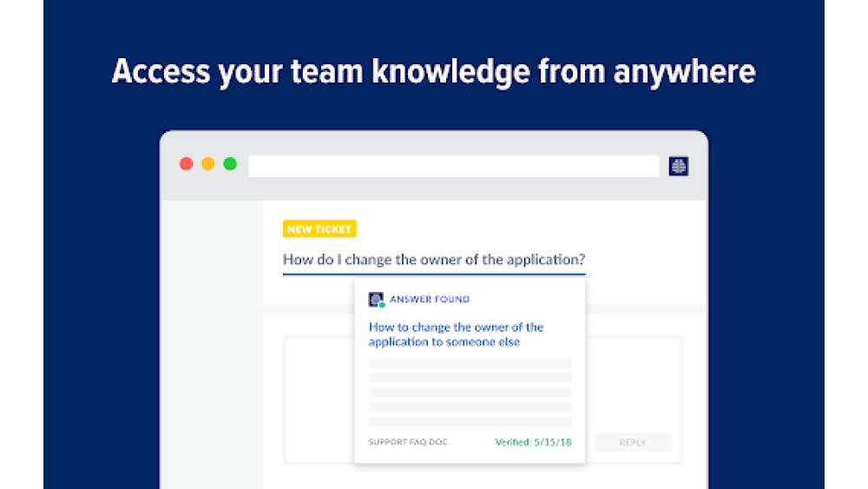Click the 'Verified: 5/15/18' status text
Screen dimensions: 868x489
tap(533, 442)
